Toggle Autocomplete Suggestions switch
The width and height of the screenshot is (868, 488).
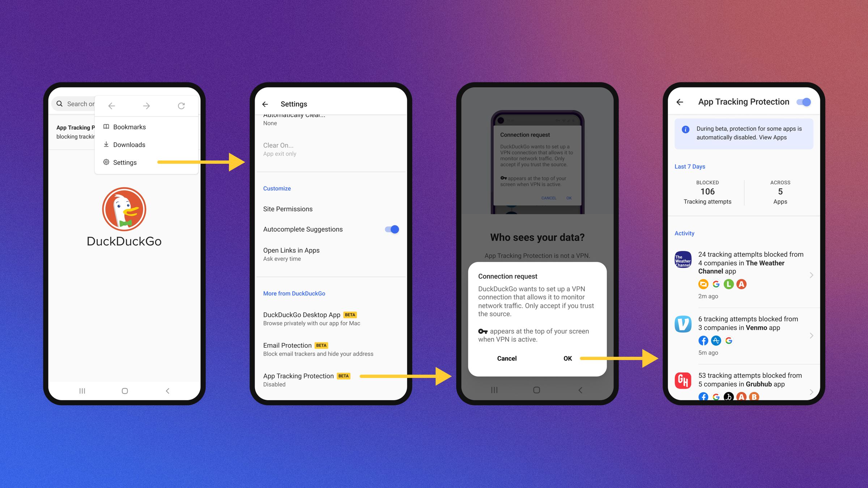(392, 229)
